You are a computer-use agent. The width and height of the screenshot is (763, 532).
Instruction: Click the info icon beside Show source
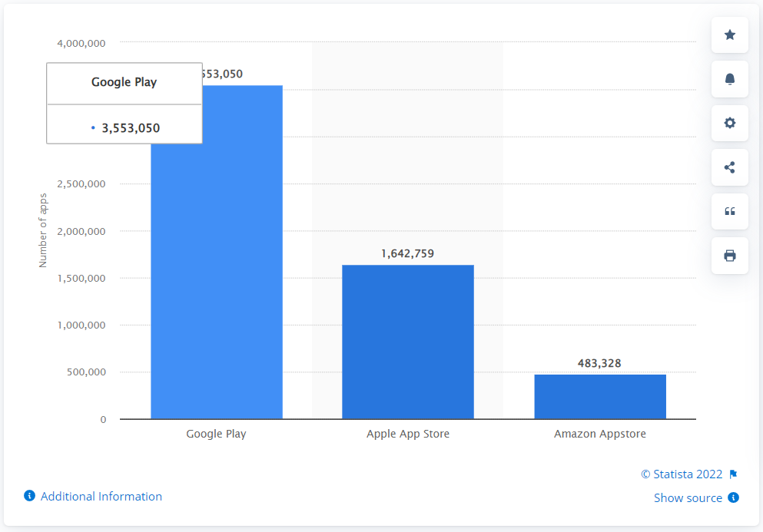[733, 497]
